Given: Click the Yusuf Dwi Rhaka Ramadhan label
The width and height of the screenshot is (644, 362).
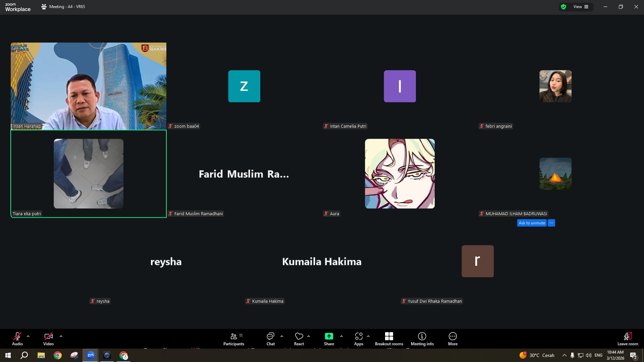Looking at the screenshot, I should pos(432,301).
